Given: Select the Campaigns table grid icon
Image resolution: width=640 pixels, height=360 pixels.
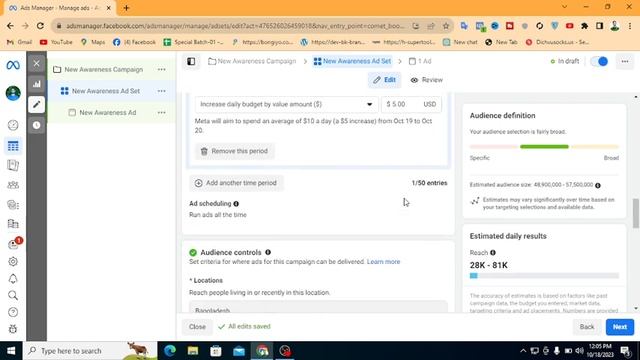Looking at the screenshot, I should [13, 146].
